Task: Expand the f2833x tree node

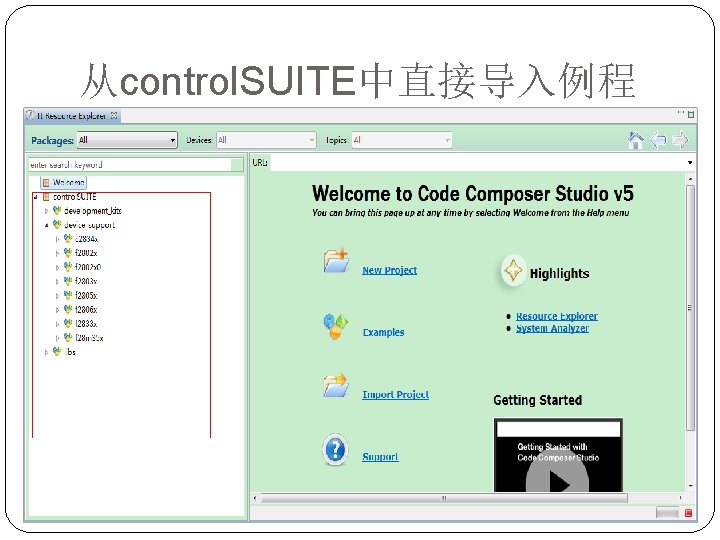Action: pyautogui.click(x=57, y=324)
